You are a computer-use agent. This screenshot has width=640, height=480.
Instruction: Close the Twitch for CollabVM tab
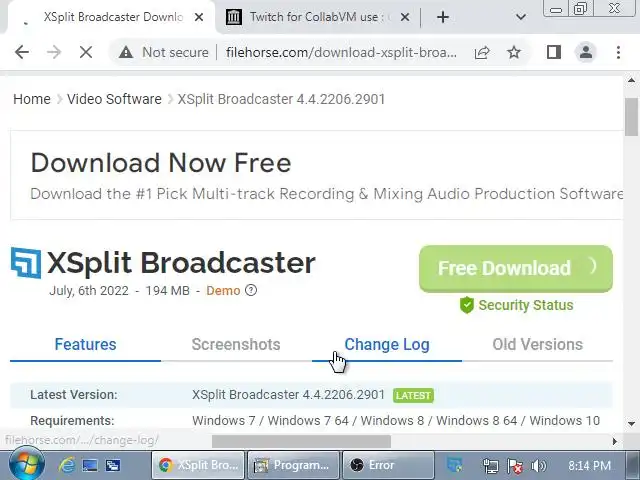(x=405, y=17)
